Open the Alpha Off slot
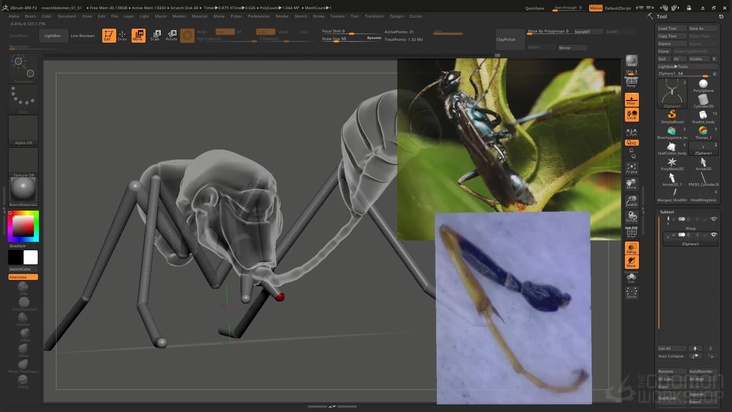The image size is (732, 412). click(x=23, y=130)
